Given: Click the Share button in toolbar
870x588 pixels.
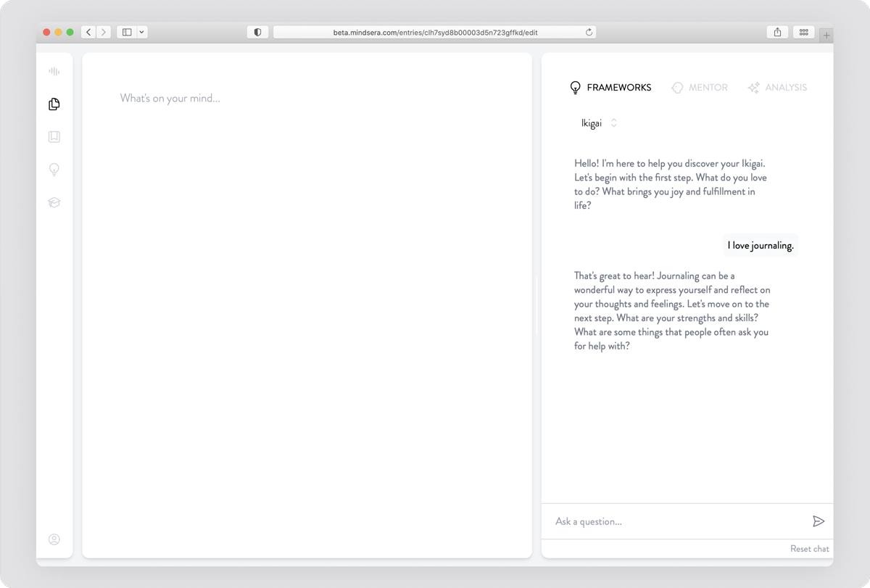Looking at the screenshot, I should tap(778, 32).
